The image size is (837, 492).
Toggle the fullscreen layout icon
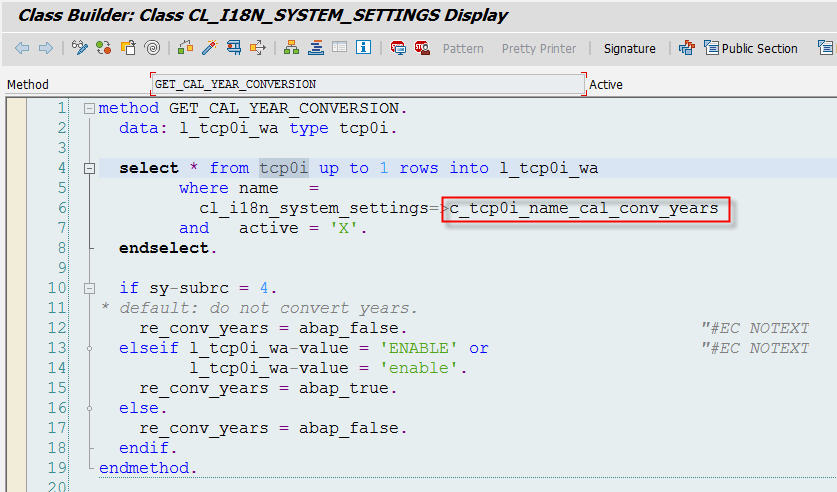click(339, 47)
